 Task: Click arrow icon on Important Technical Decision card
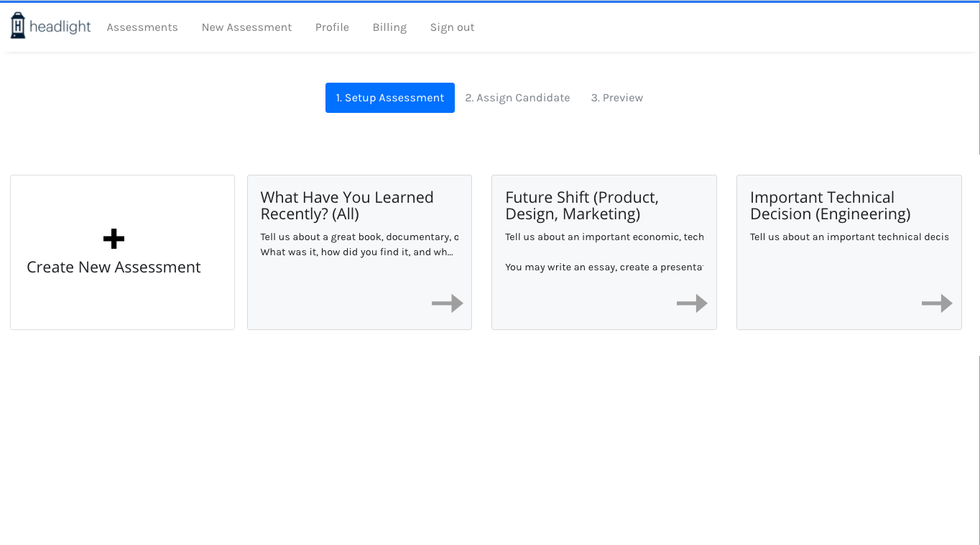[x=937, y=303]
